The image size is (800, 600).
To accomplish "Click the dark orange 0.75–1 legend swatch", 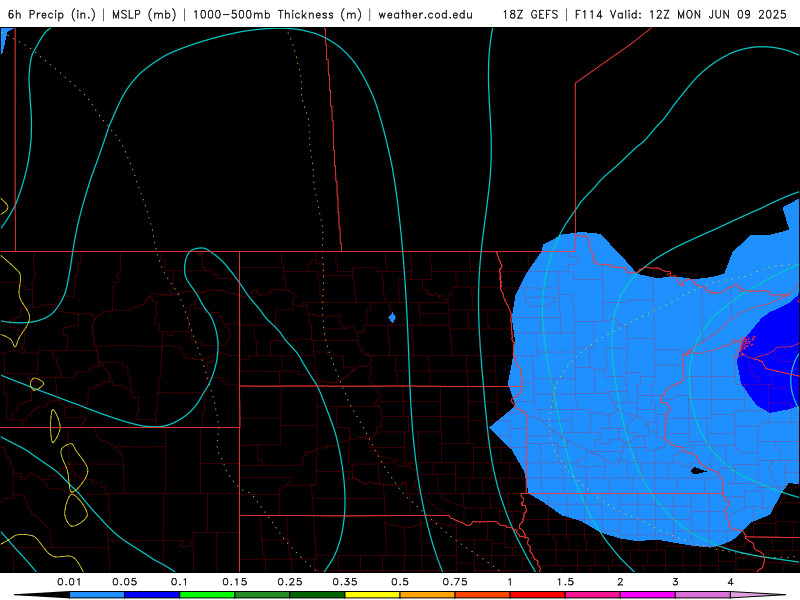I will click(483, 595).
